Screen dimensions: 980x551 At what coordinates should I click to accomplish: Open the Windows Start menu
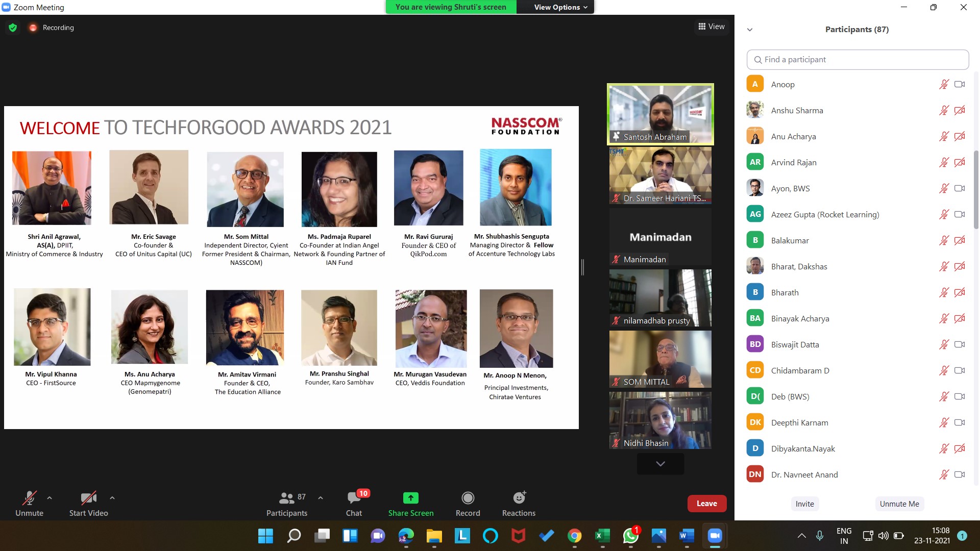(x=265, y=536)
